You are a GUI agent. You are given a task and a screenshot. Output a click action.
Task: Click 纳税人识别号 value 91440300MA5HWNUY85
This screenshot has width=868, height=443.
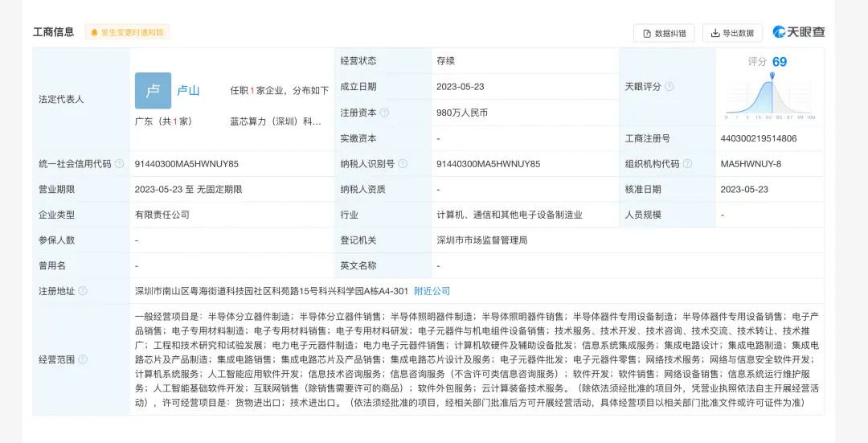click(x=489, y=164)
